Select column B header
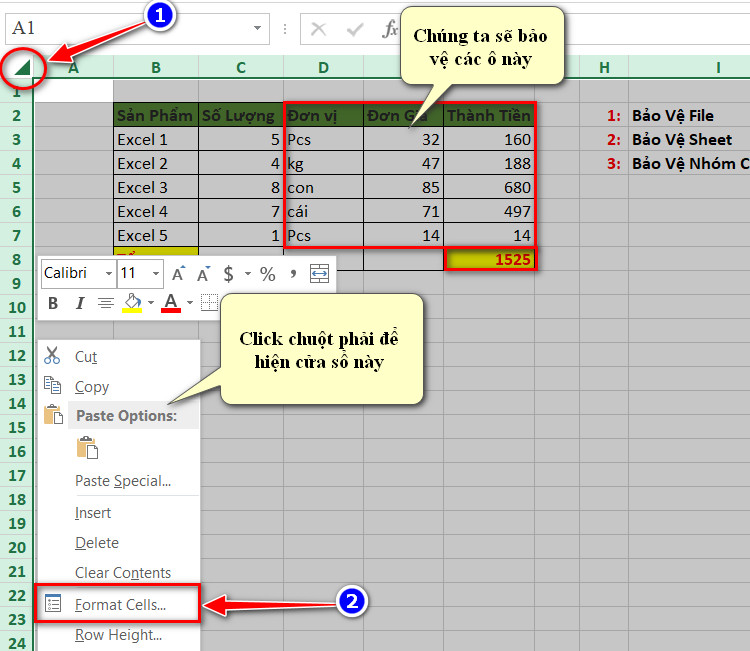 click(x=156, y=67)
